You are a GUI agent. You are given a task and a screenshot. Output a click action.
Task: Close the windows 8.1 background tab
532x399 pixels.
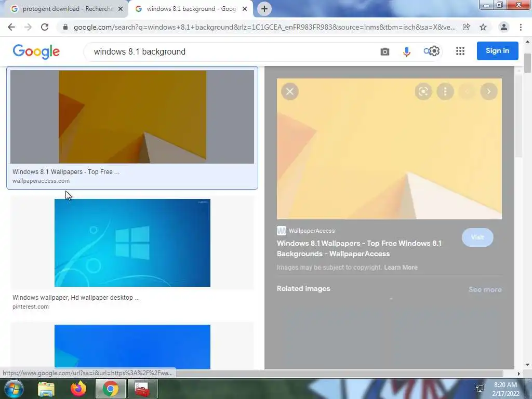pyautogui.click(x=245, y=9)
